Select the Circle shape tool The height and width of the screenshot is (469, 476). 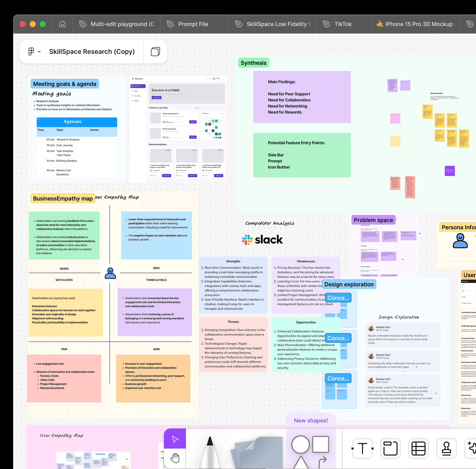click(x=300, y=445)
